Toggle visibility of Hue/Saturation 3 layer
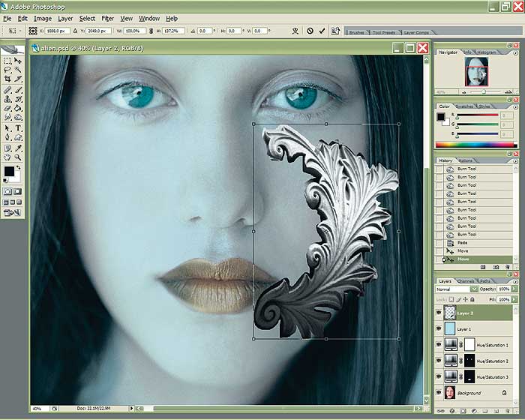This screenshot has height=420, width=525. pos(439,376)
